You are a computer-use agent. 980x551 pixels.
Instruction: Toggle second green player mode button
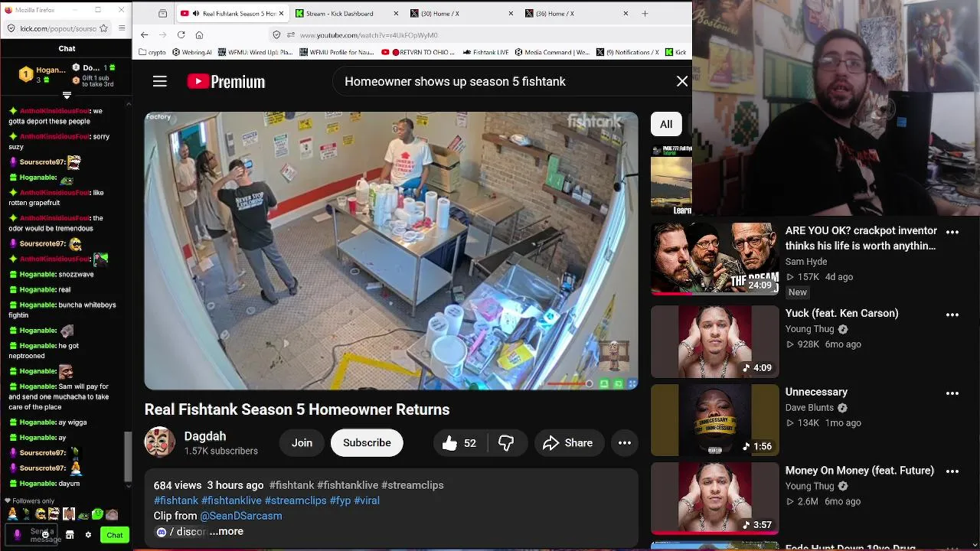[618, 383]
